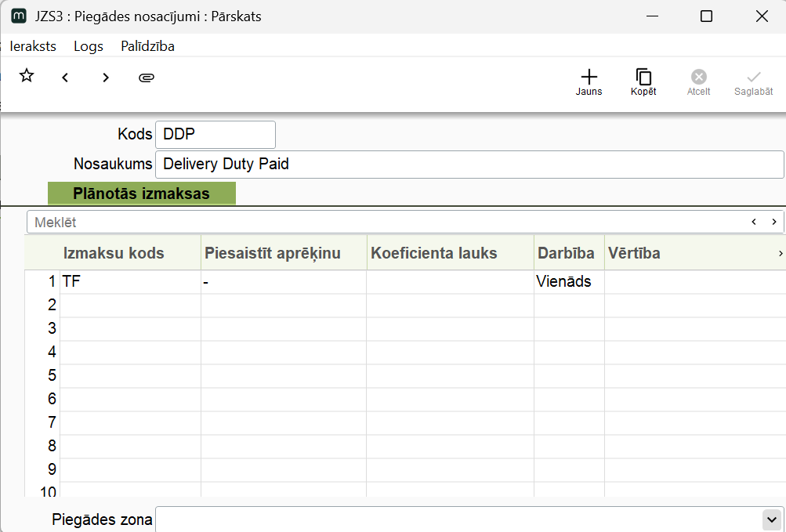Screen dimensions: 786x532
Task: Select the TF cell in row 1
Action: pyautogui.click(x=129, y=282)
